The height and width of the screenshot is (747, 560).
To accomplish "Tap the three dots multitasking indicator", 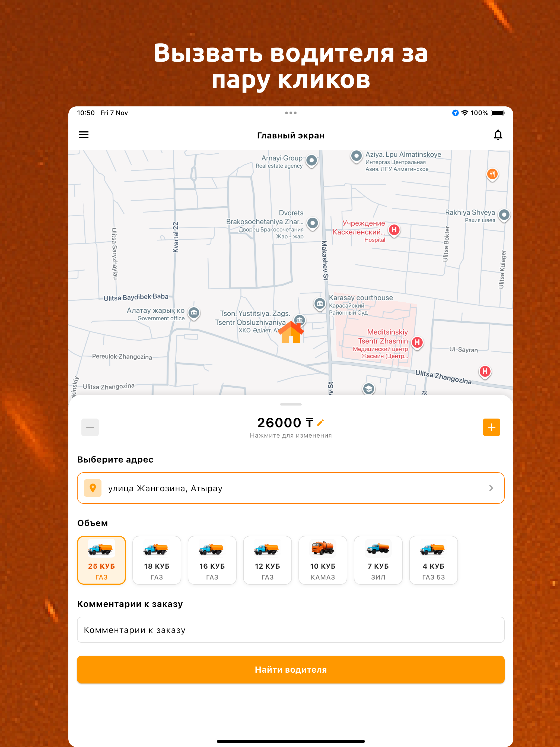I will coord(291,113).
